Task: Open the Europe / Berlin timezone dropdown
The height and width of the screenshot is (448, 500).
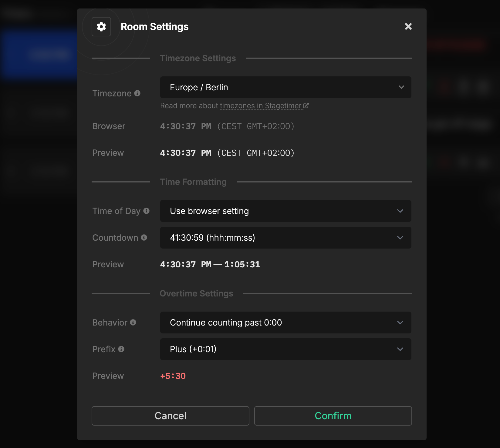Action: coord(285,87)
